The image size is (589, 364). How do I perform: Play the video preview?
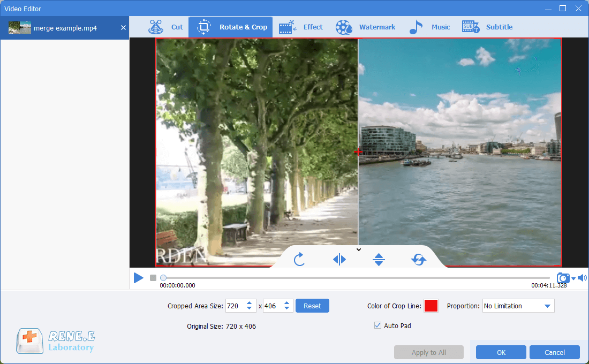[x=138, y=277]
